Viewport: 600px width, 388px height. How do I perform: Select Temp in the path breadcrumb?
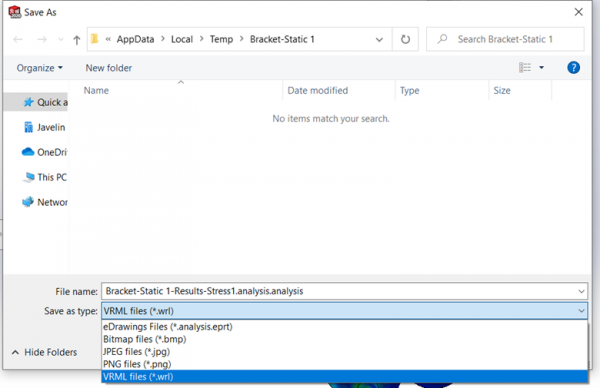[221, 39]
